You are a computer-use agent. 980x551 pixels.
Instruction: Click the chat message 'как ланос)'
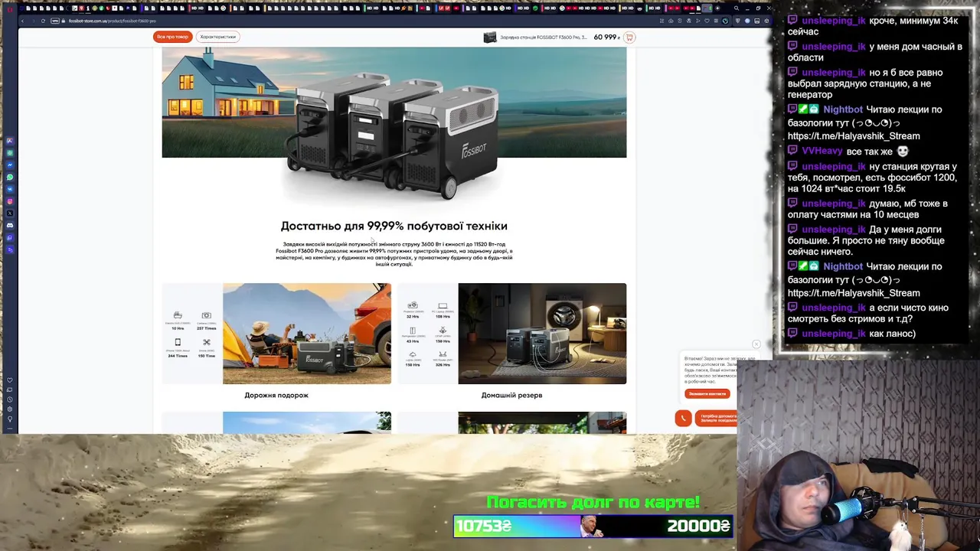[893, 334]
